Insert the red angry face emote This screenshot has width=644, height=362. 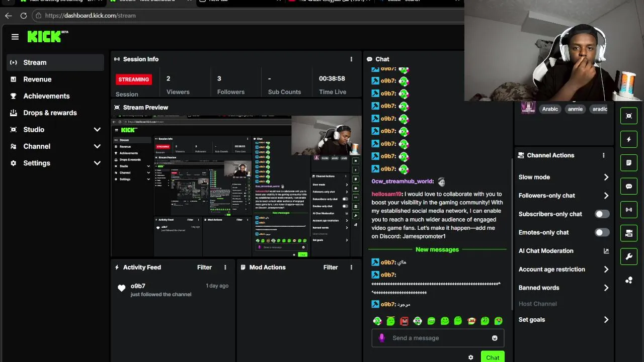(405, 321)
